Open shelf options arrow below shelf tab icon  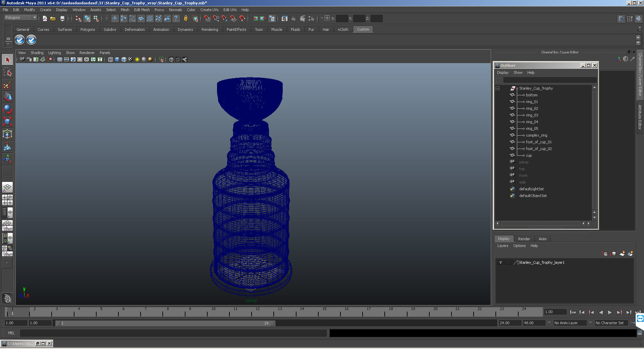[x=8, y=44]
